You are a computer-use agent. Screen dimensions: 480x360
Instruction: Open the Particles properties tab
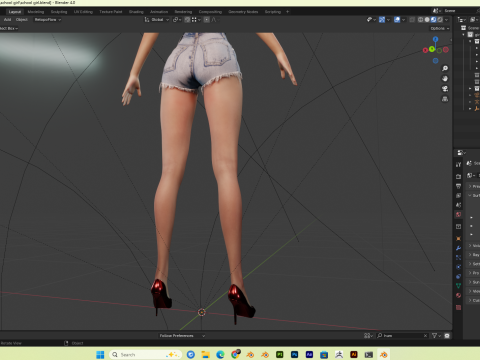pos(458,257)
